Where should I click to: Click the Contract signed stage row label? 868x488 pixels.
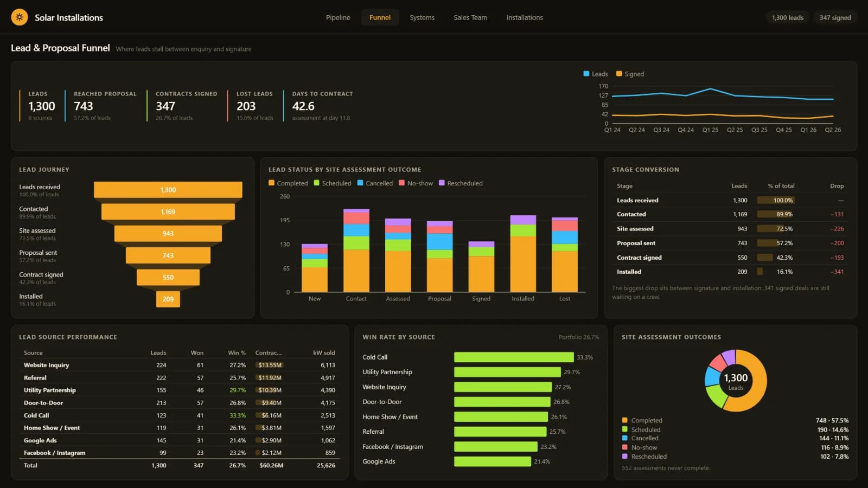click(x=639, y=258)
